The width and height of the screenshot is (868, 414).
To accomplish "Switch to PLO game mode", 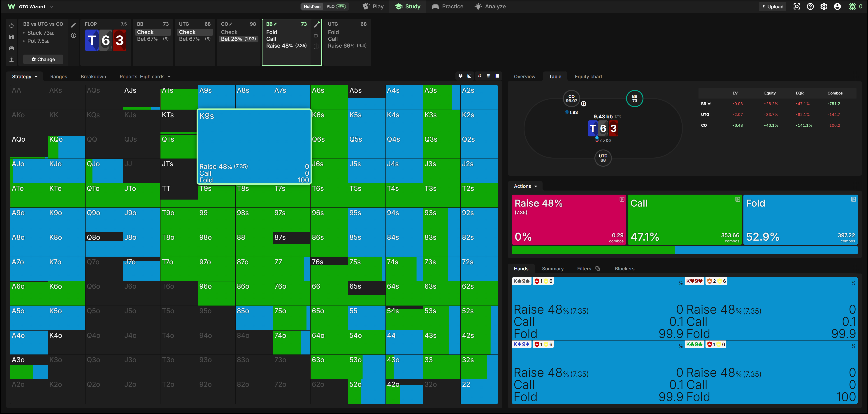I will 336,6.
